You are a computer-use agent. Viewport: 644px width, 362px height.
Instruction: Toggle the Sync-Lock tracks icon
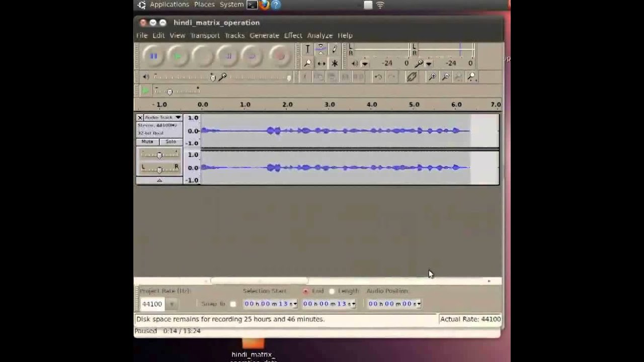point(412,77)
